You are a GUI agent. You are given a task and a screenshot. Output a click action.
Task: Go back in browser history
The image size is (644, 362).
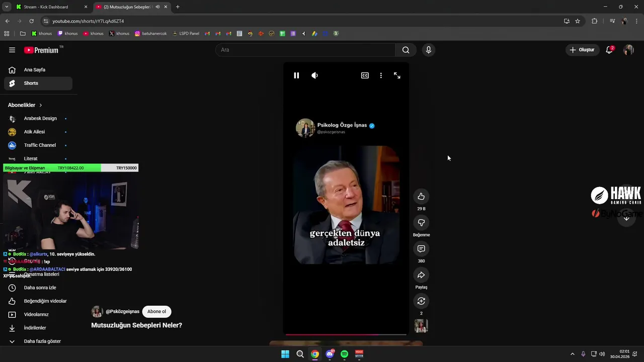tap(7, 21)
